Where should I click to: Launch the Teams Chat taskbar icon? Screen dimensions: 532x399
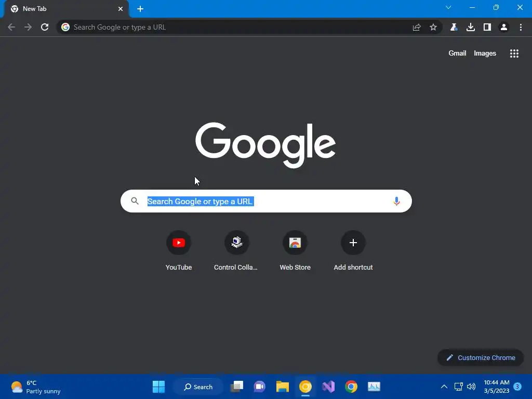point(260,387)
